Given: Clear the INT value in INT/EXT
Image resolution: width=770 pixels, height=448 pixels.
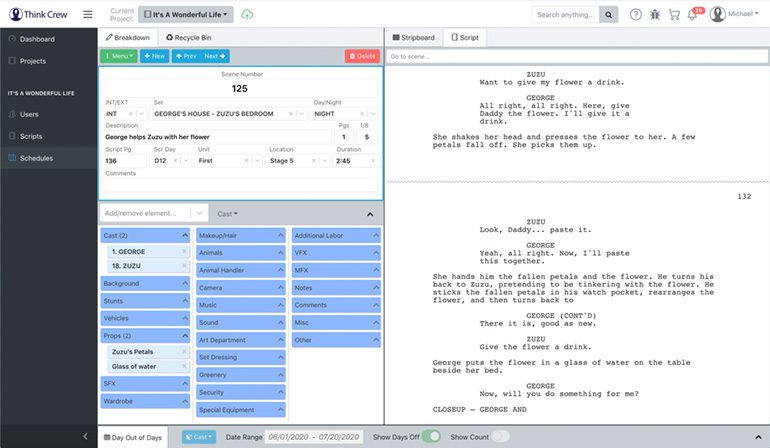Looking at the screenshot, I should click(131, 113).
